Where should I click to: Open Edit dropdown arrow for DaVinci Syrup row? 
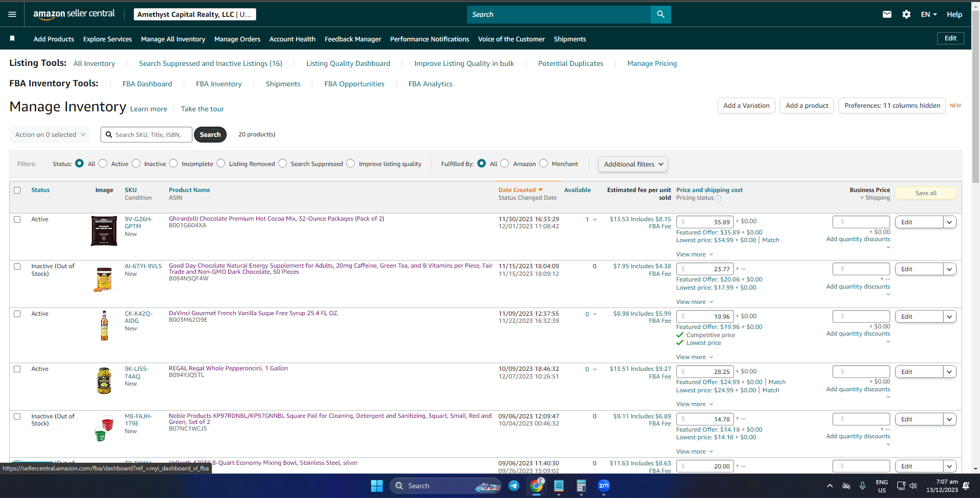click(949, 317)
